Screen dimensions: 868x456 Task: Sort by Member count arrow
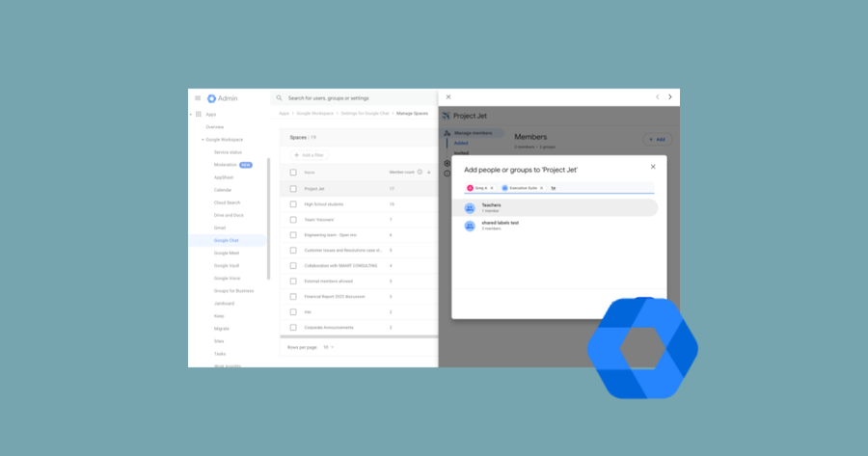(429, 173)
